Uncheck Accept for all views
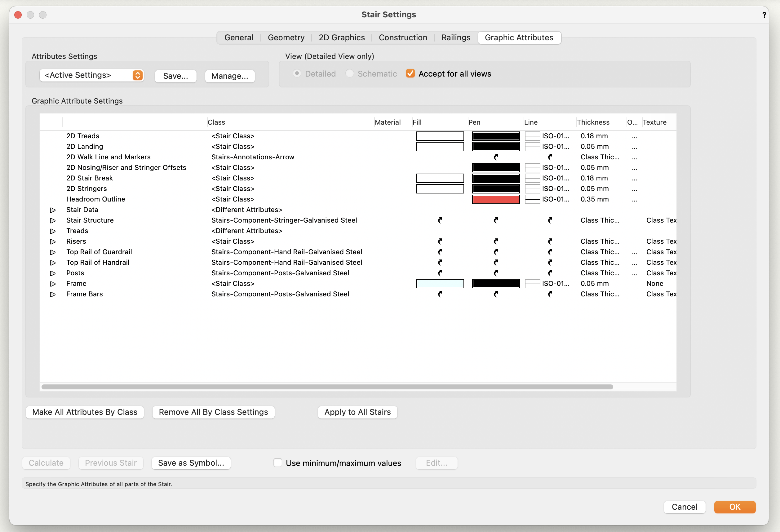Image resolution: width=780 pixels, height=532 pixels. 410,73
